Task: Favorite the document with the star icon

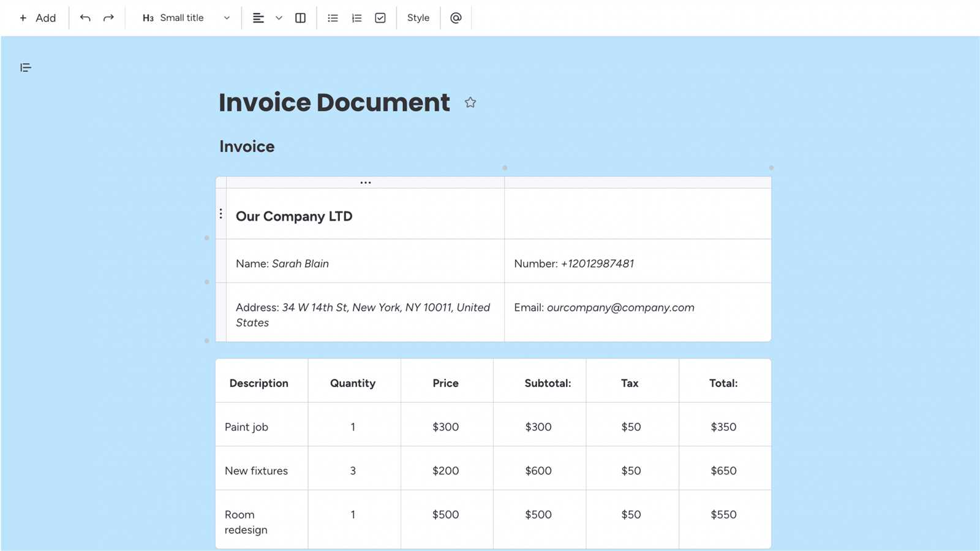Action: point(470,102)
